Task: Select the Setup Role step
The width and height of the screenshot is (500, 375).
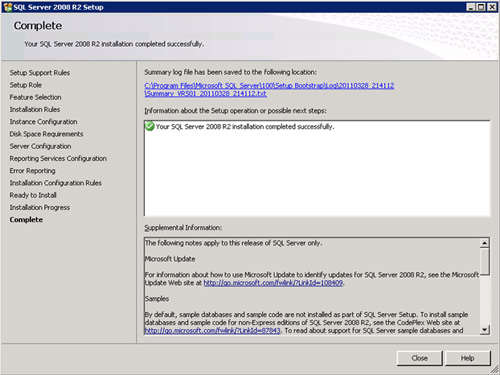Action: coord(26,85)
